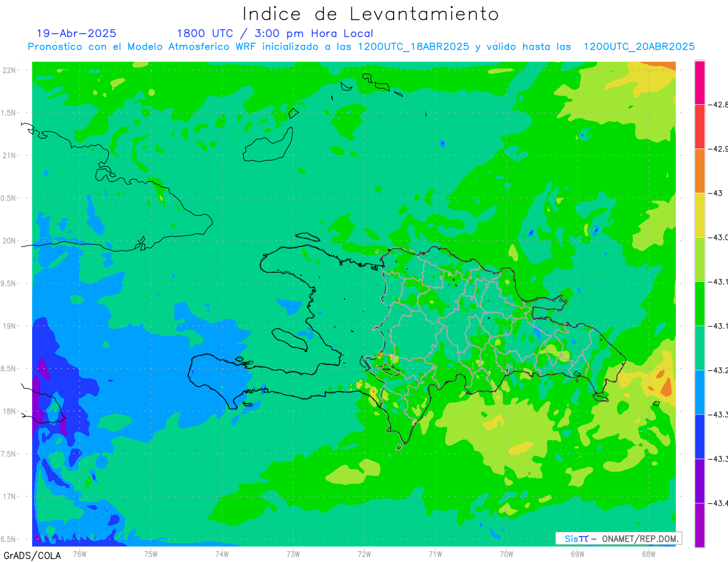The height and width of the screenshot is (562, 728).
Task: Click the '20N' latitude label
Action: click(x=9, y=241)
